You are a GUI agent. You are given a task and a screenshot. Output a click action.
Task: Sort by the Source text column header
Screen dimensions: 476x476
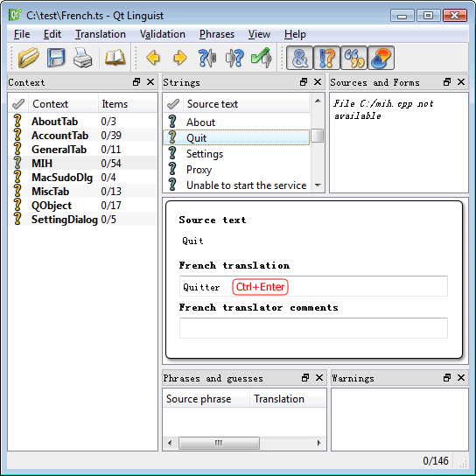(246, 104)
